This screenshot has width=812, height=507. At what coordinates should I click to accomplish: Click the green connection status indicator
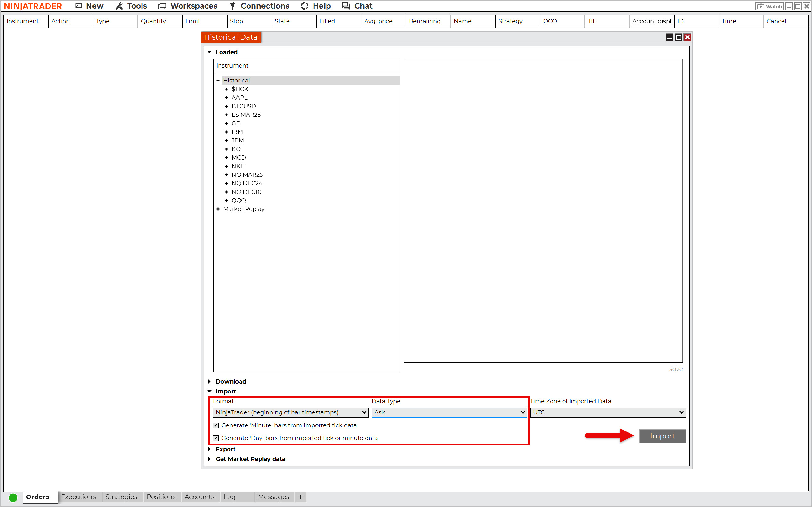tap(13, 497)
